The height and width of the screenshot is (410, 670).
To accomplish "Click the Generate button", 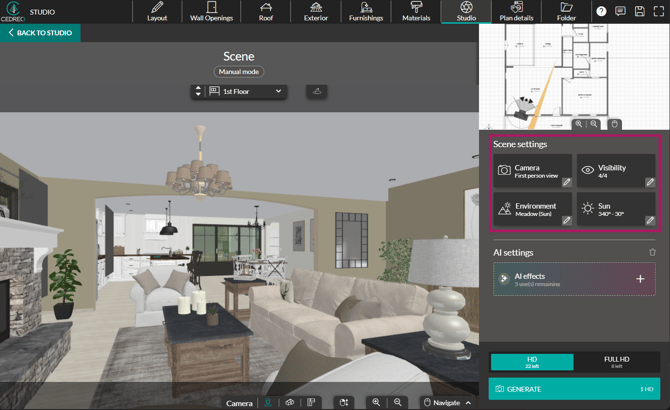I will click(x=574, y=389).
